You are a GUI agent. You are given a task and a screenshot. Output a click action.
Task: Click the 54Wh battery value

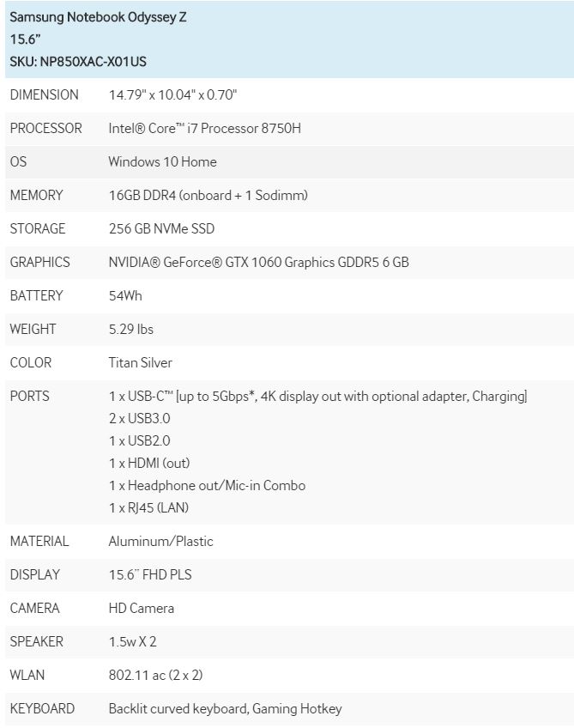125,295
